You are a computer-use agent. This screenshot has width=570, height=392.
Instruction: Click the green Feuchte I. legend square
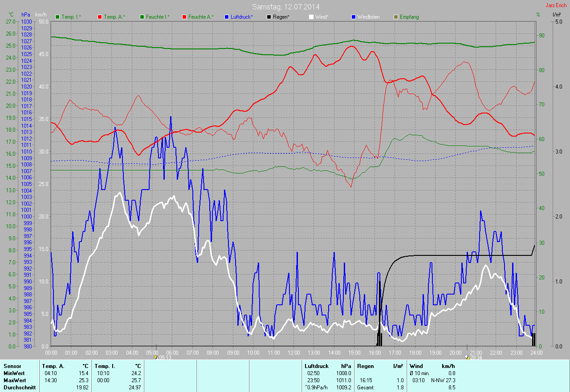[x=142, y=17]
